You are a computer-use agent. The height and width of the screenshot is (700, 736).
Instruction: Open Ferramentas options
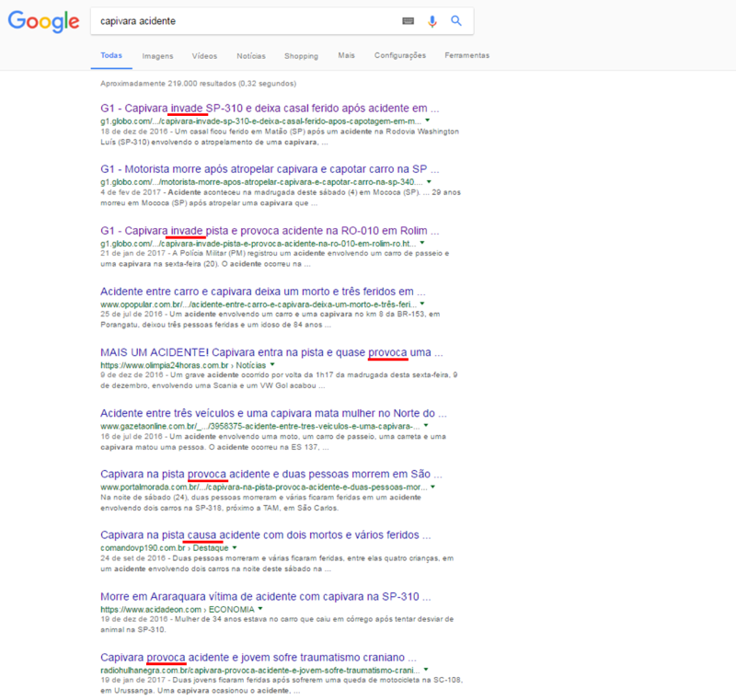click(x=467, y=55)
